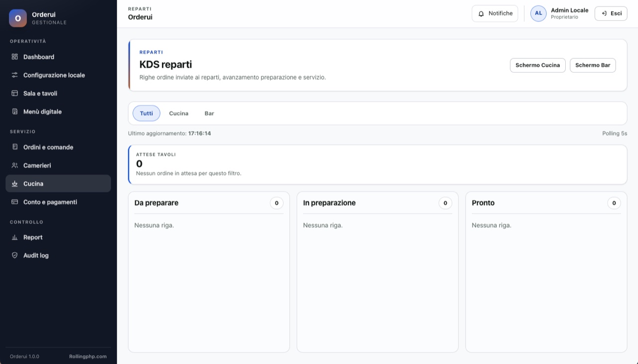
Task: Open the Dashboard page
Action: [58, 57]
